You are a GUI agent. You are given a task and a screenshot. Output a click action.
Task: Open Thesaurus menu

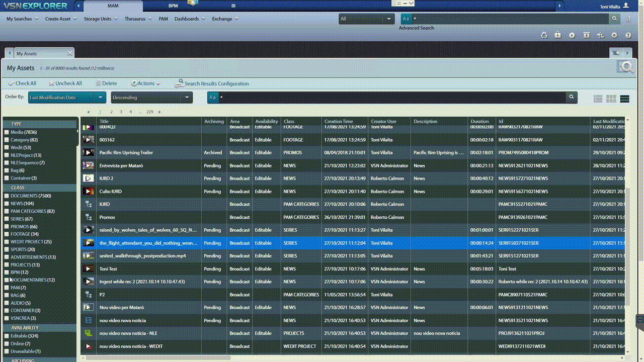coord(138,19)
